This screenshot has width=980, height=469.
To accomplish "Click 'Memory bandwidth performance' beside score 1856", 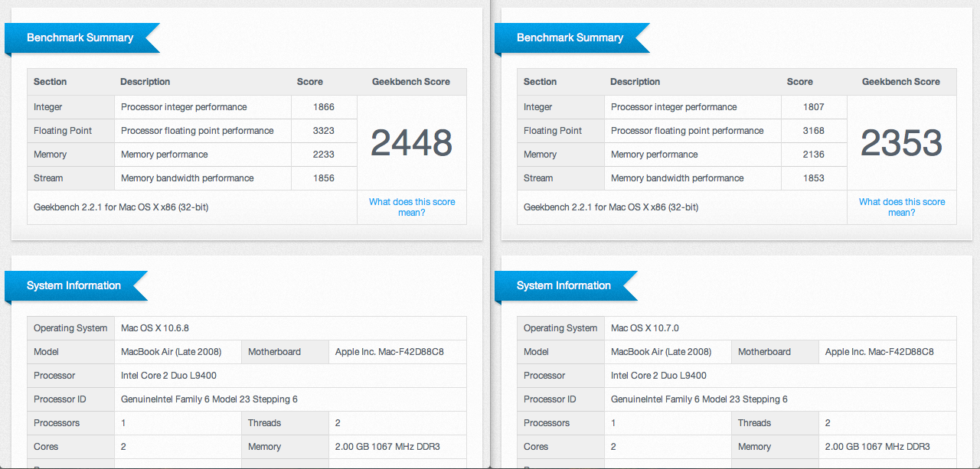I will coord(188,178).
